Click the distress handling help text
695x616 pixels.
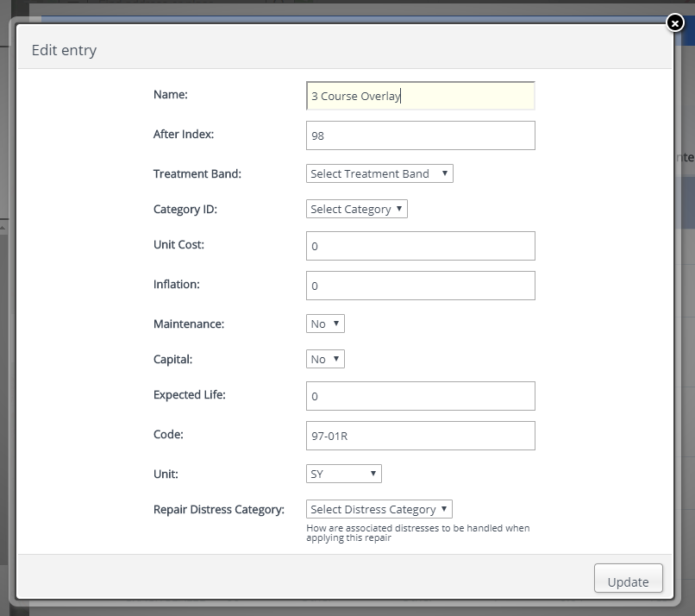[x=417, y=532]
